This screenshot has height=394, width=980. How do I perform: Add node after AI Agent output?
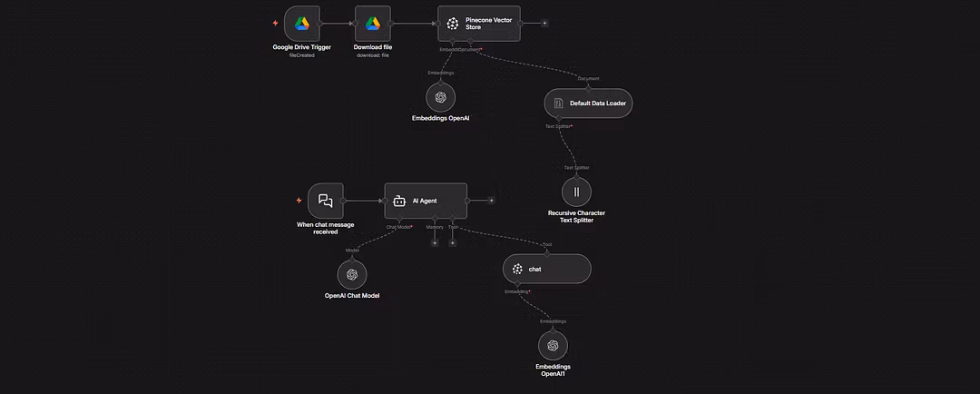coord(491,200)
